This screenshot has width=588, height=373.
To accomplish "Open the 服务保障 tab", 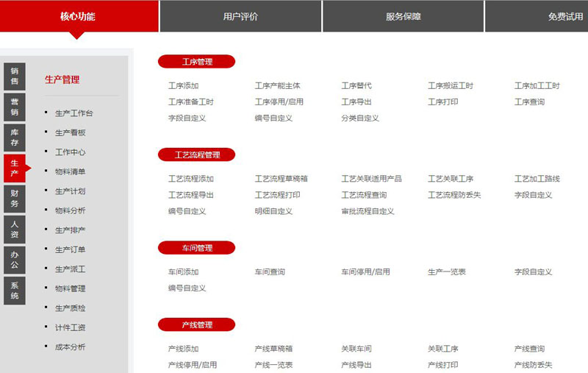I will coord(403,16).
